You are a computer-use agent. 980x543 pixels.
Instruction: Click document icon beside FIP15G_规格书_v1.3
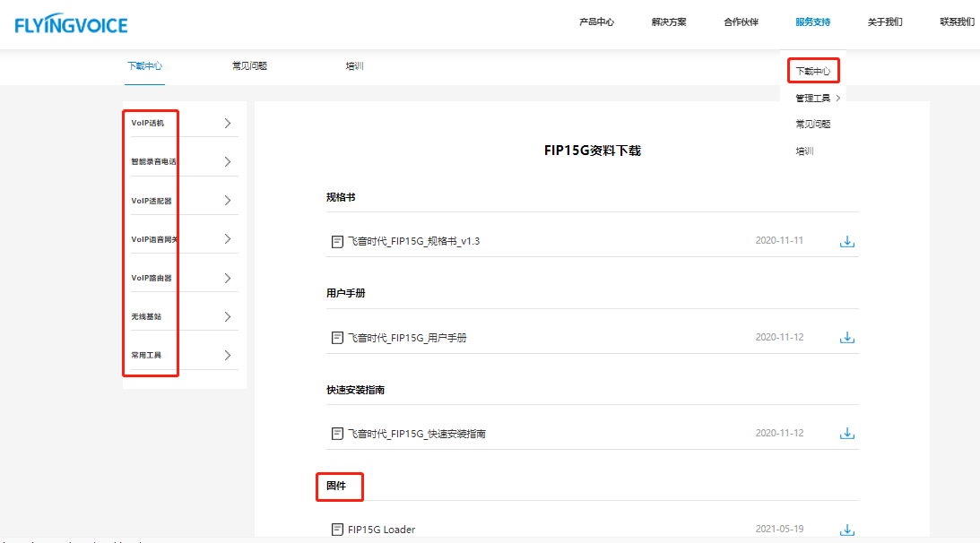pos(337,241)
